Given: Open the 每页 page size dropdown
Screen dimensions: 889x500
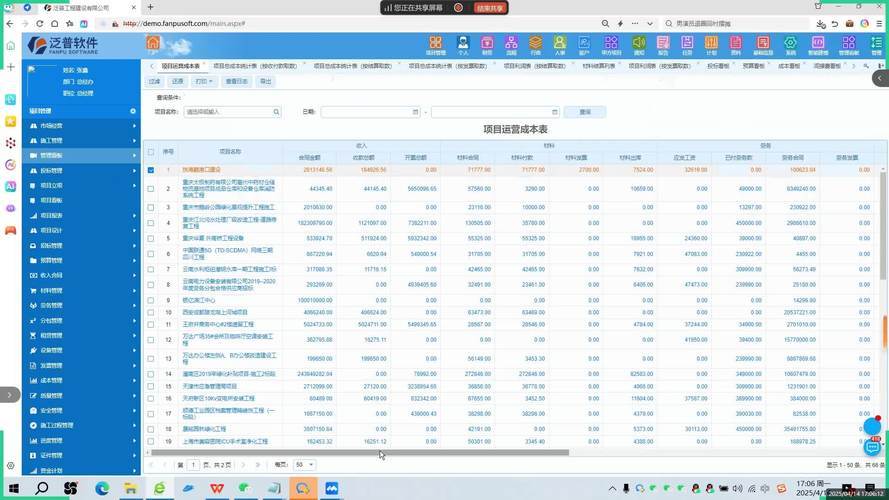Looking at the screenshot, I should [x=304, y=465].
